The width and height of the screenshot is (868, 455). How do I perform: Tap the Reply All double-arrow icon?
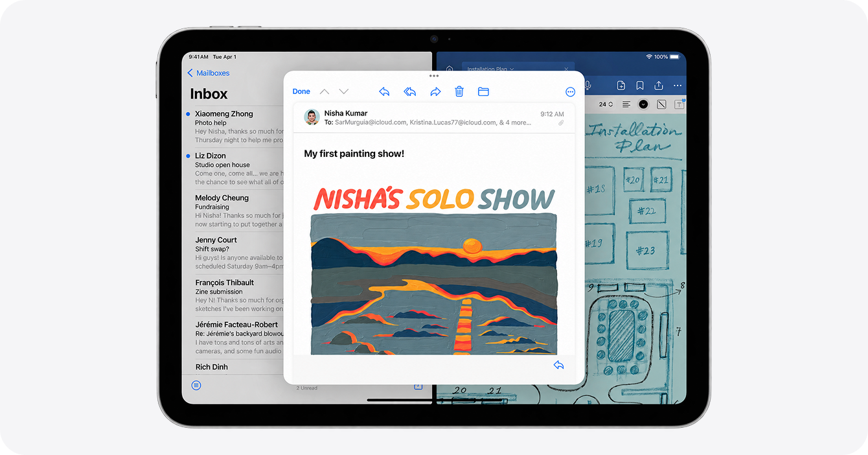[x=409, y=92]
